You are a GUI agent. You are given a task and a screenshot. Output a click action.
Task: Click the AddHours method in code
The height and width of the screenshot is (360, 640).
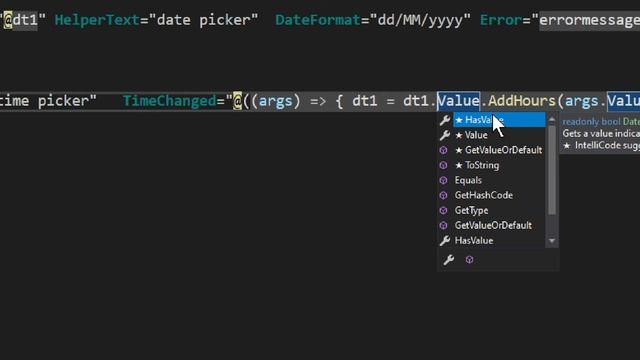pos(522,101)
